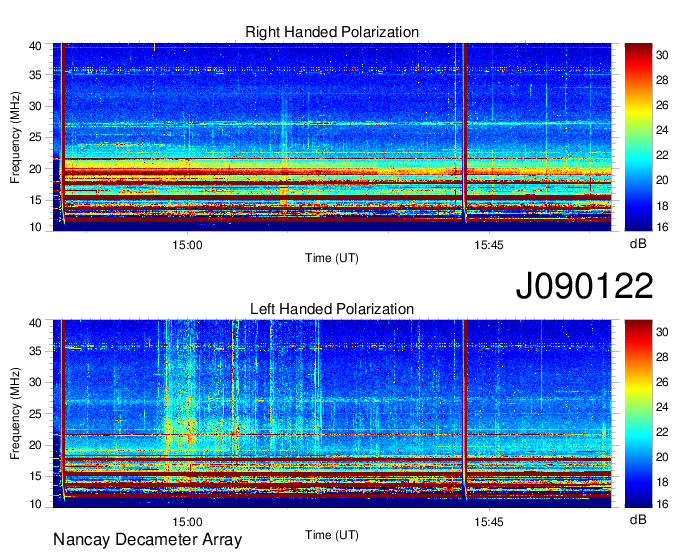This screenshot has width=680, height=552.
Task: Click the 30 dB label on the right-handed plot's color bar
Action: [662, 55]
